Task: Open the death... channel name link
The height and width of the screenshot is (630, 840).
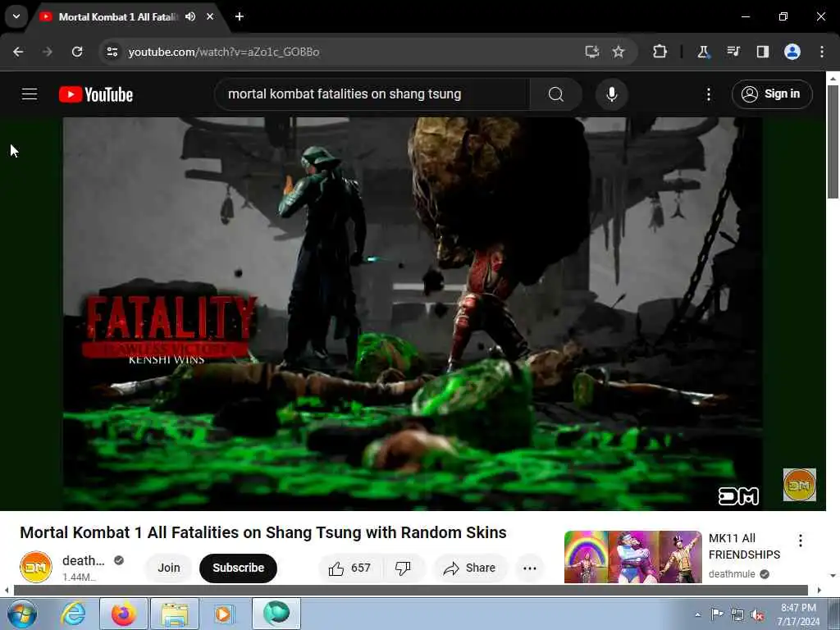Action: (x=83, y=560)
